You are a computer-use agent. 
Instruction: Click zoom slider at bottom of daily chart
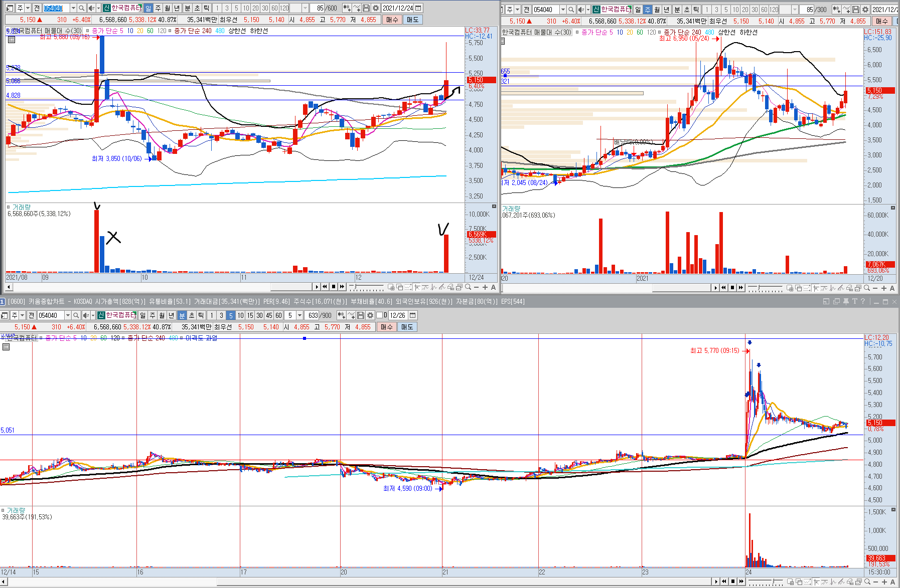366,287
